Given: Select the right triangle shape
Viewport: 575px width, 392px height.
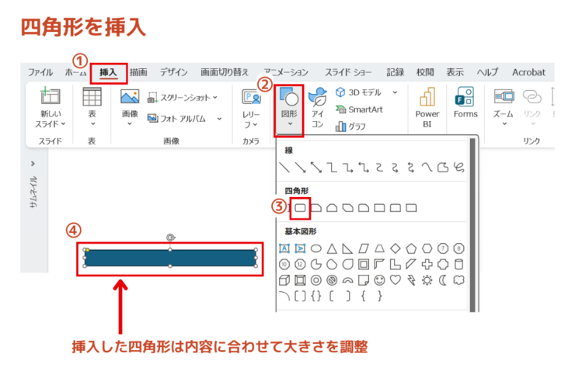Looking at the screenshot, I should [347, 248].
